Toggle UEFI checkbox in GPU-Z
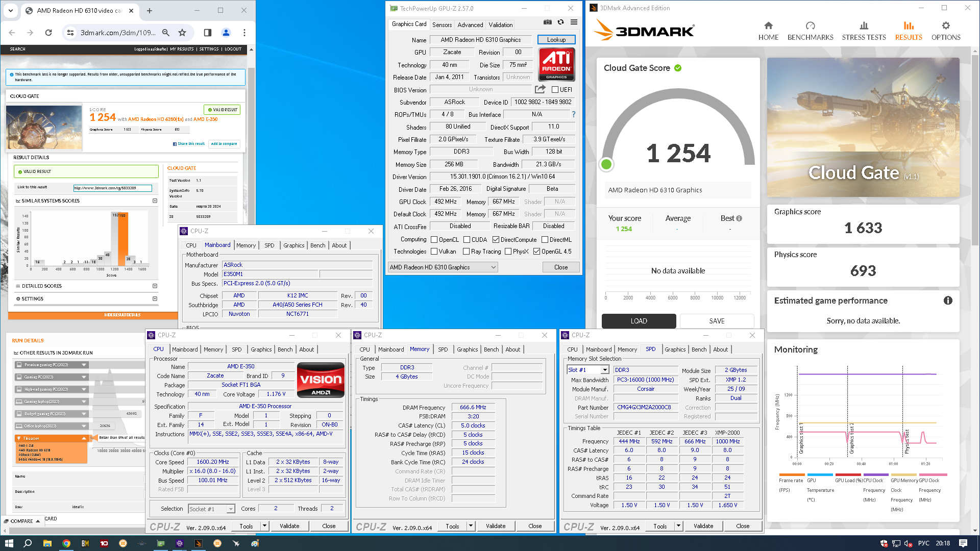980x551 pixels. tap(555, 90)
